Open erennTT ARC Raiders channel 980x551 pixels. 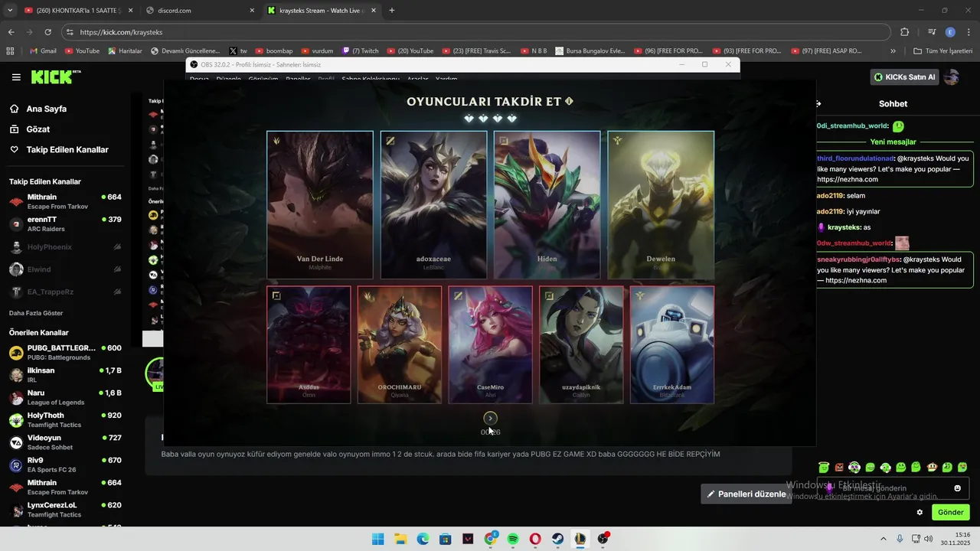65,223
